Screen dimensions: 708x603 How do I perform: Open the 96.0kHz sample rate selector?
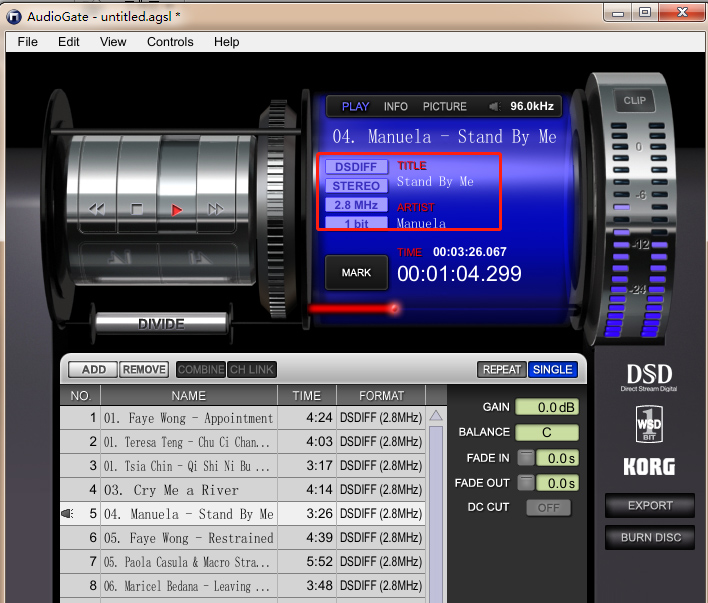tap(533, 106)
